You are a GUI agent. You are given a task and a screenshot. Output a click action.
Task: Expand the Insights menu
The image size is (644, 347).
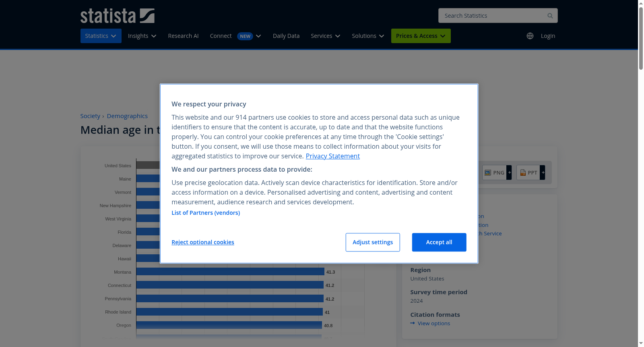click(x=142, y=36)
